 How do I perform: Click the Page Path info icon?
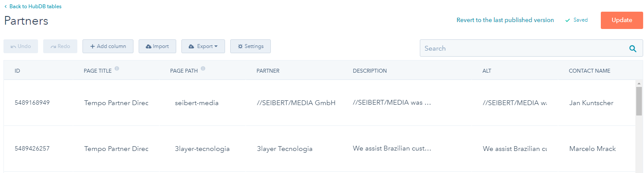pos(203,68)
